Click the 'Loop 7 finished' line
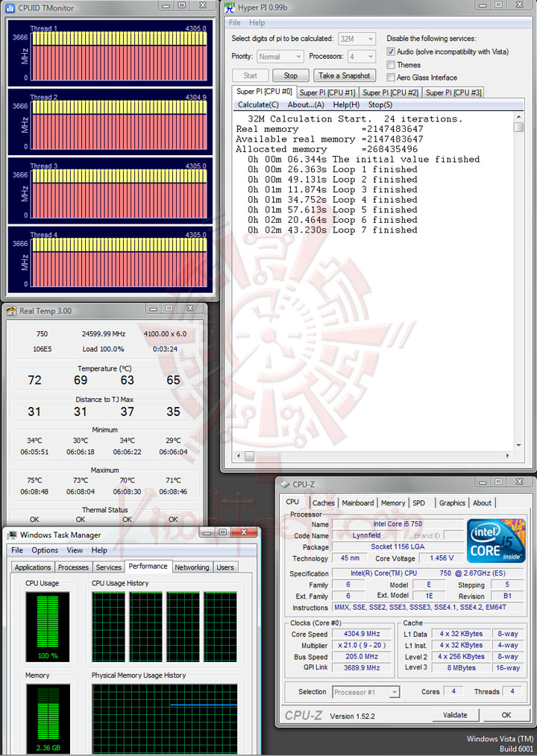 tap(333, 230)
